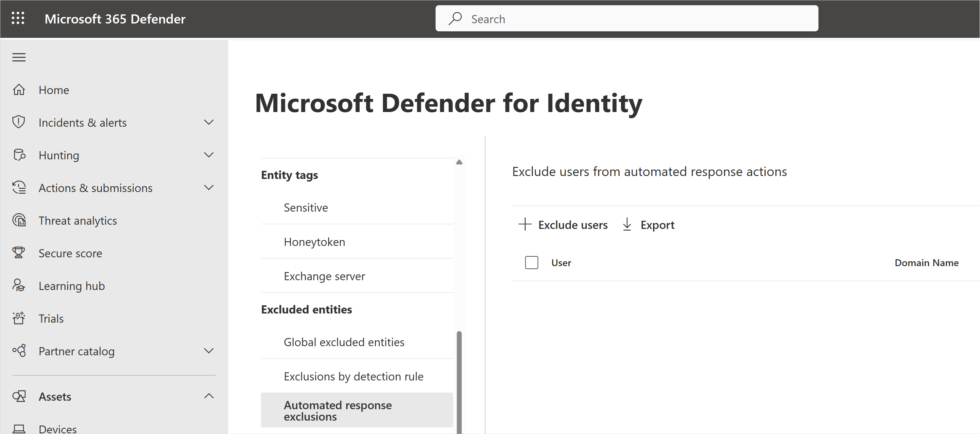Toggle the User checkbox in the table

531,262
